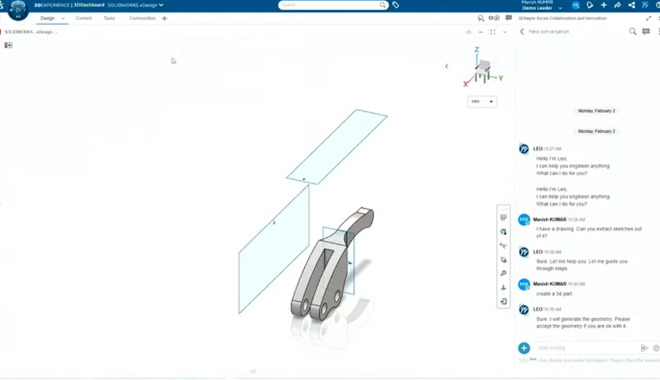Click the minimize dash in xDesign widget header
The width and height of the screenshot is (660, 380).
[x=481, y=32]
